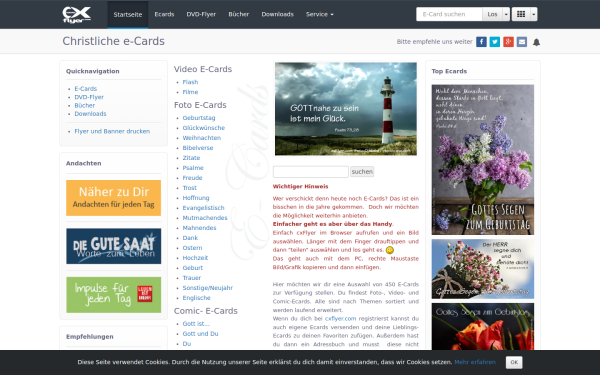600x375 pixels.
Task: Open Glückwünsche category link
Action: pos(204,128)
